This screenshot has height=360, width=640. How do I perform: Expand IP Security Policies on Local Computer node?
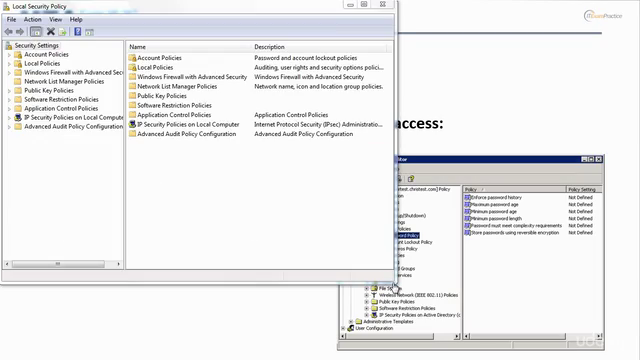(9, 118)
